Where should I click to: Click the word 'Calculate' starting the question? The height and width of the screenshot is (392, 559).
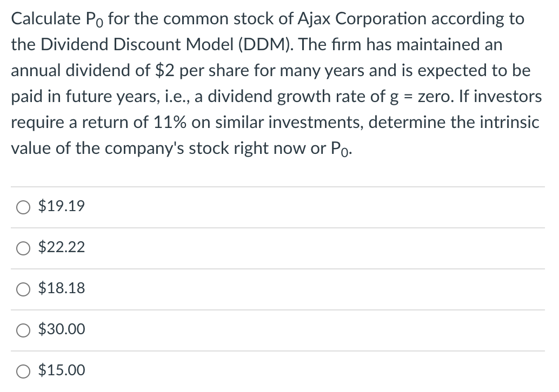(x=45, y=19)
